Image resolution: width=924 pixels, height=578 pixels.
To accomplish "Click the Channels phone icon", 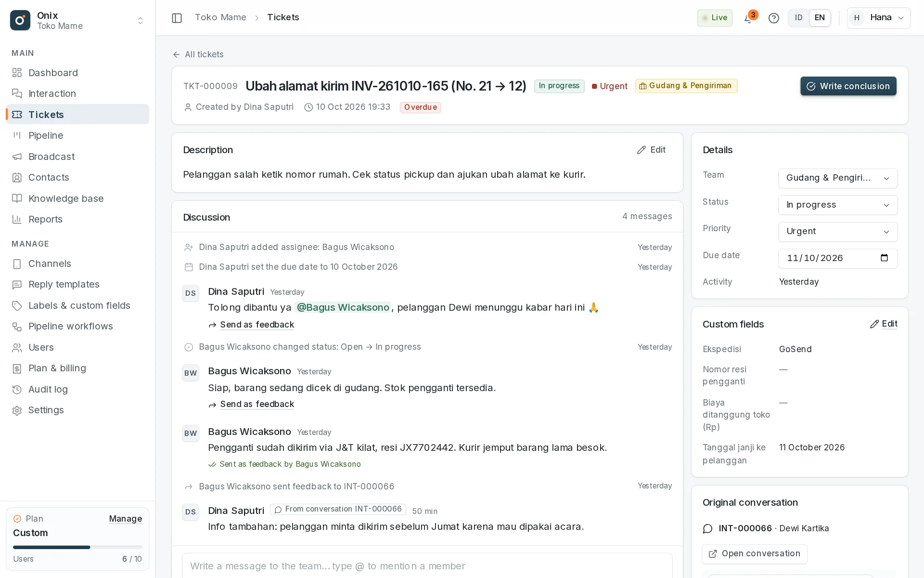I will [x=17, y=263].
